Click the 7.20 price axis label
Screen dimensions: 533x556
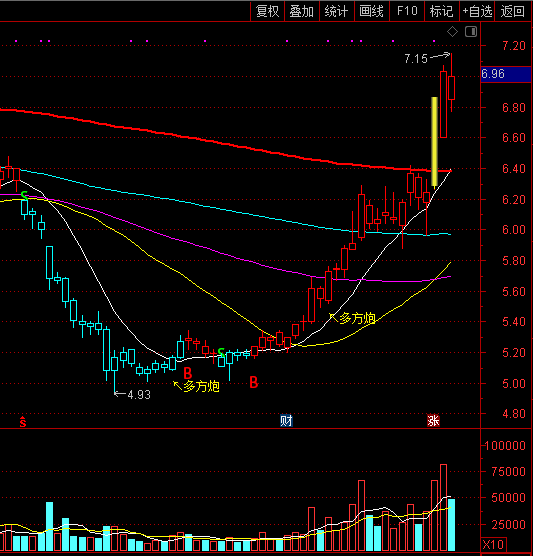pyautogui.click(x=513, y=46)
